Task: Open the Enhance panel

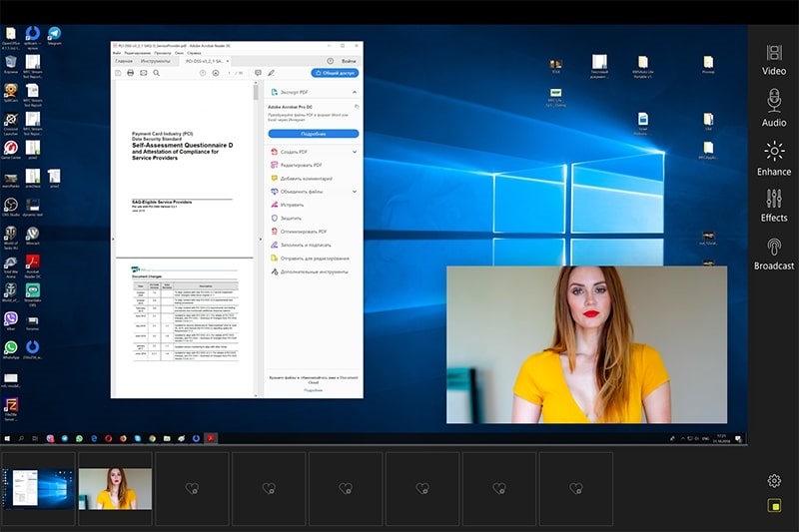Action: (773, 158)
